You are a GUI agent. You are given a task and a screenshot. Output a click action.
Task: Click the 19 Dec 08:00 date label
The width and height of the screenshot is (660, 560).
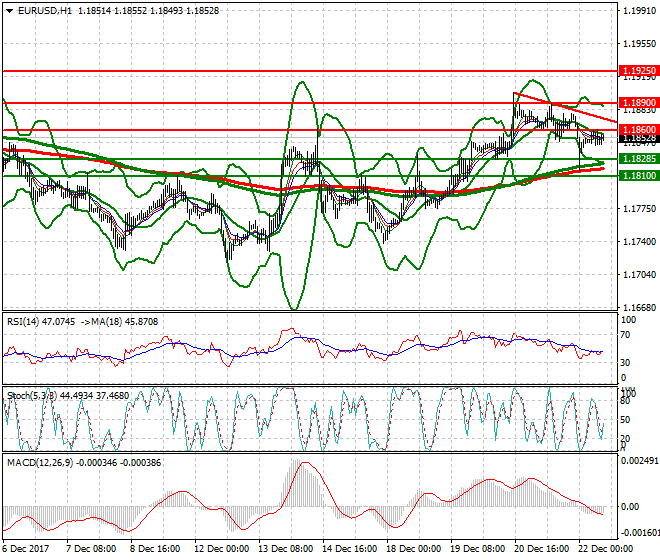coord(478,549)
